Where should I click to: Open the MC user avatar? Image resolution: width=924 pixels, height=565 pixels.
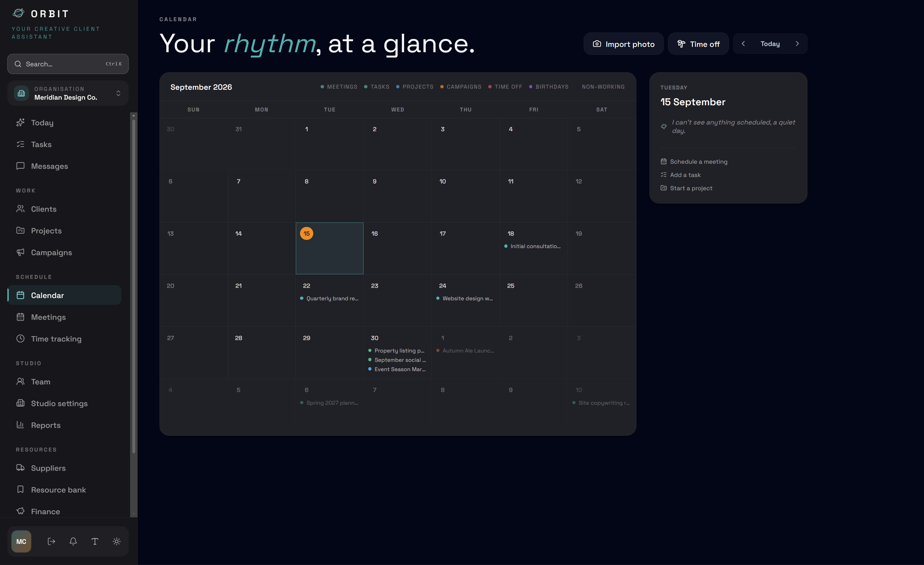click(x=21, y=541)
